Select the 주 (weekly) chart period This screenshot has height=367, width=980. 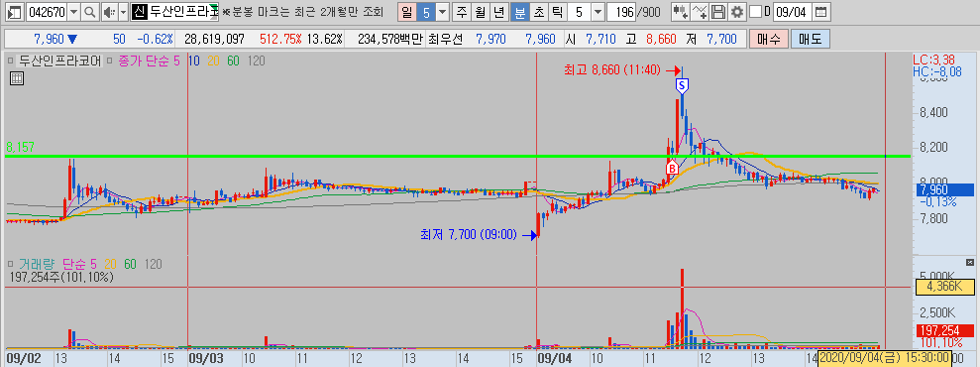tap(462, 11)
